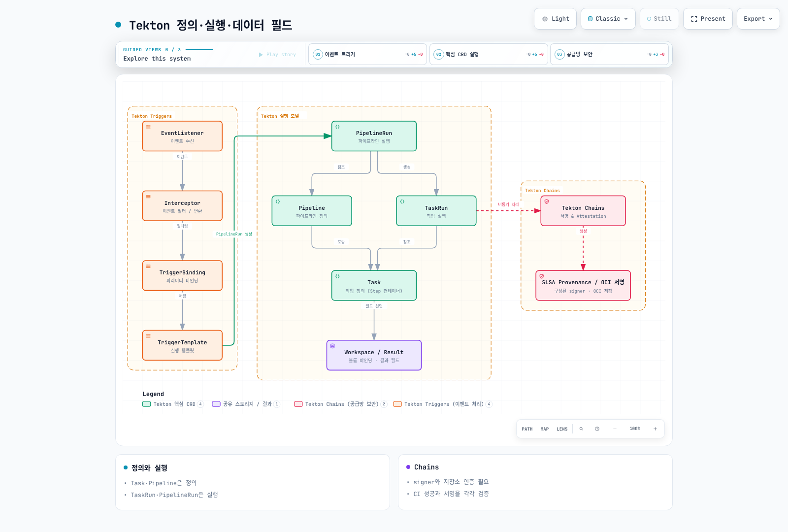
Task: Open the Export dropdown menu
Action: [x=758, y=19]
